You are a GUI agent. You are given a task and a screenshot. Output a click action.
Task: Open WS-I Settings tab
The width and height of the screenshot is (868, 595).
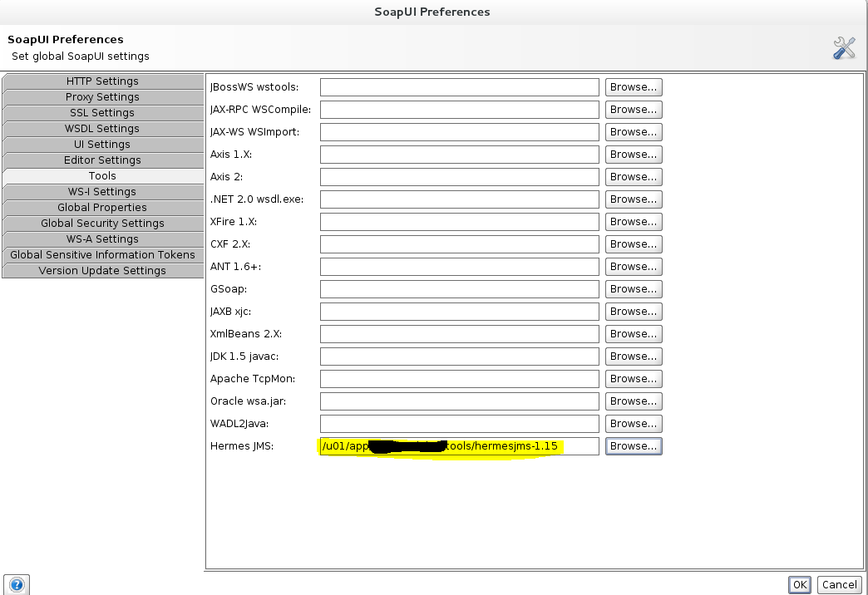click(x=102, y=191)
